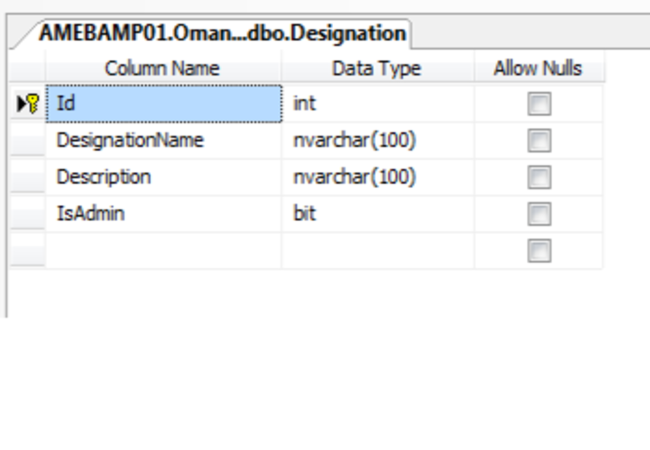Select the DesignationName column name cell

[165, 141]
